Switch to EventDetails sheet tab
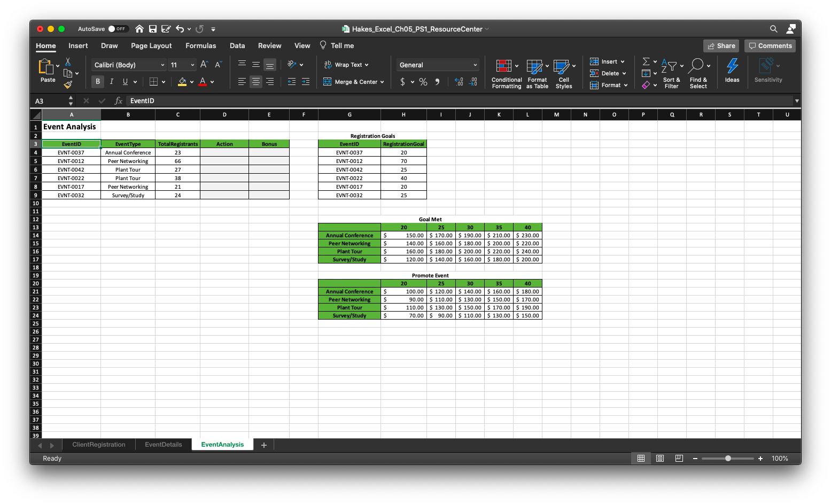831x504 pixels. (164, 445)
